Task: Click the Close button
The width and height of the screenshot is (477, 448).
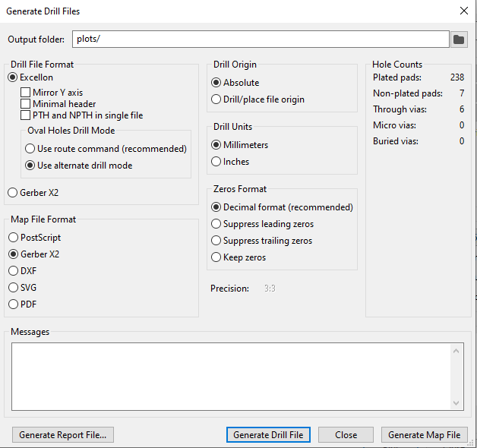Action: pyautogui.click(x=346, y=435)
